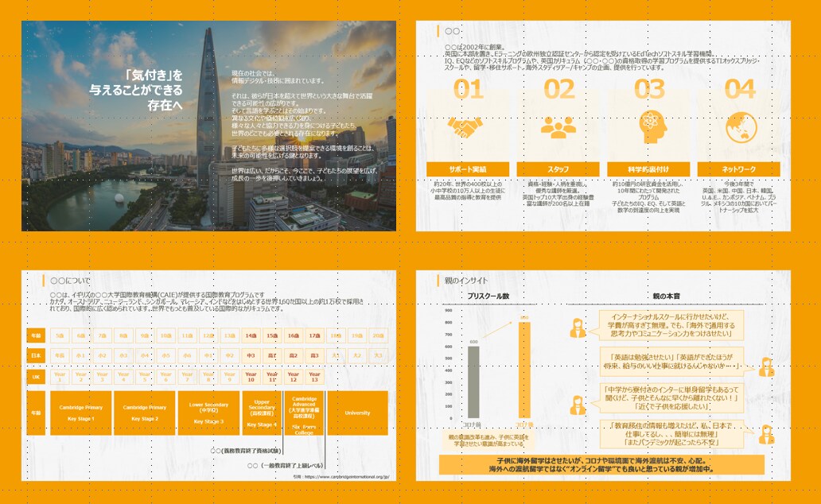This screenshot has height=504, width=821.
Task: Select the Year 13 cell
Action: point(315,377)
